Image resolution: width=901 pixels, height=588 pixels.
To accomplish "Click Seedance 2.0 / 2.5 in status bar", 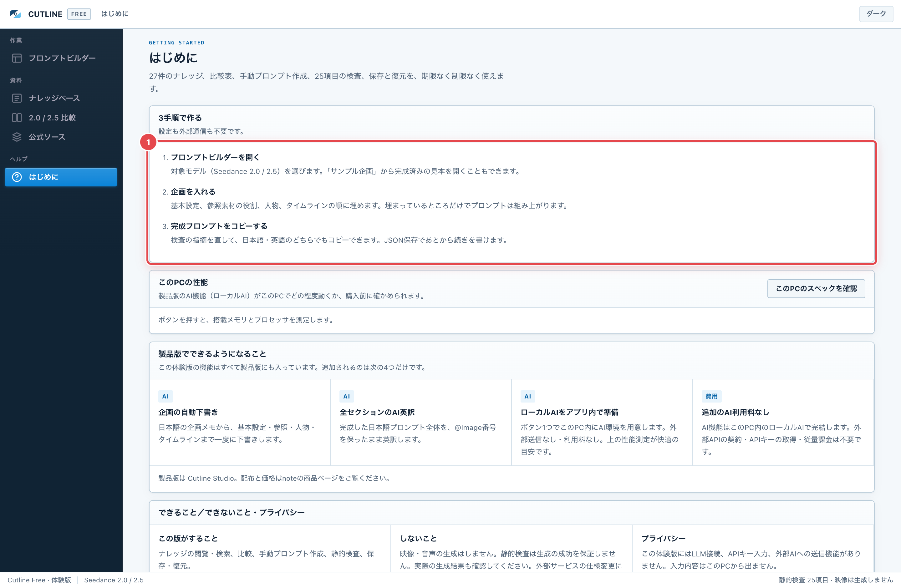I will coord(114,580).
